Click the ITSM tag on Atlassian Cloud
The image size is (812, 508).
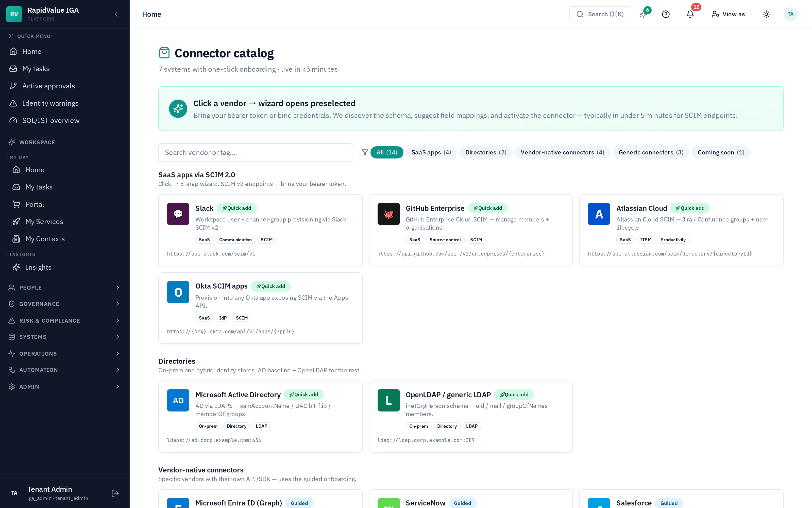pyautogui.click(x=646, y=240)
